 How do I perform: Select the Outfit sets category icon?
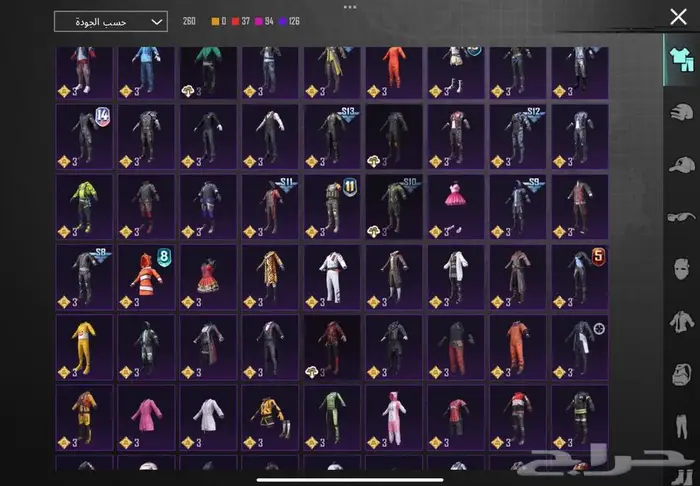coord(679,59)
